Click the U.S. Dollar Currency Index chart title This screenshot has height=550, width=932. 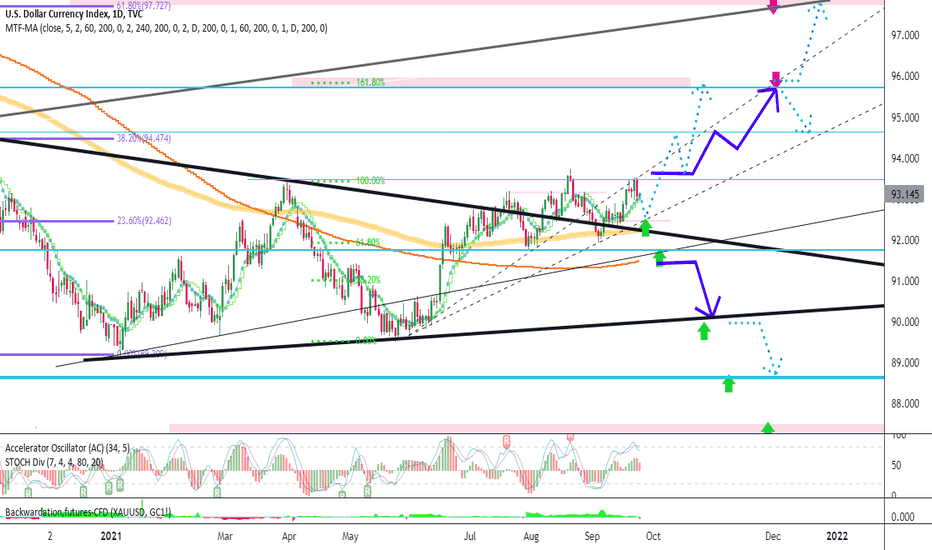tap(74, 14)
